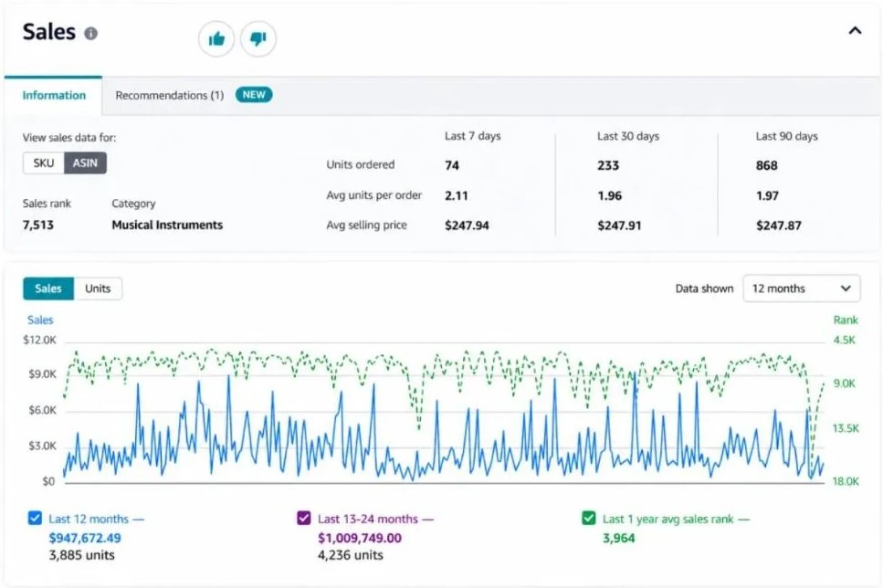The image size is (883, 588).
Task: Click the 1.97 avg units per order
Action: tap(768, 195)
